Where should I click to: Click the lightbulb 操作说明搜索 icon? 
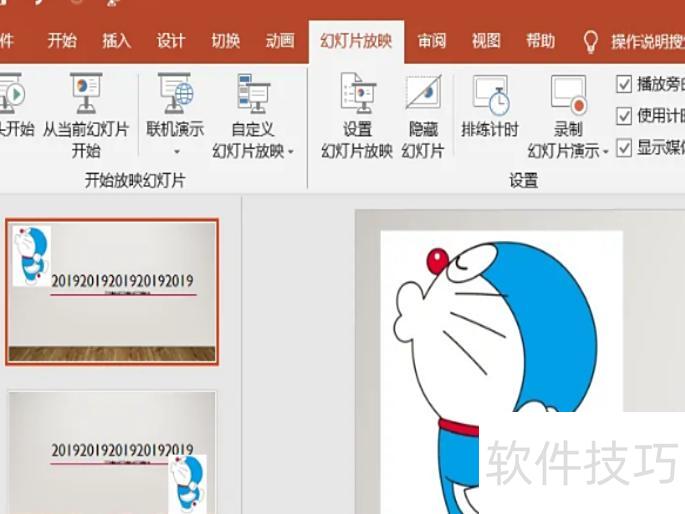591,42
